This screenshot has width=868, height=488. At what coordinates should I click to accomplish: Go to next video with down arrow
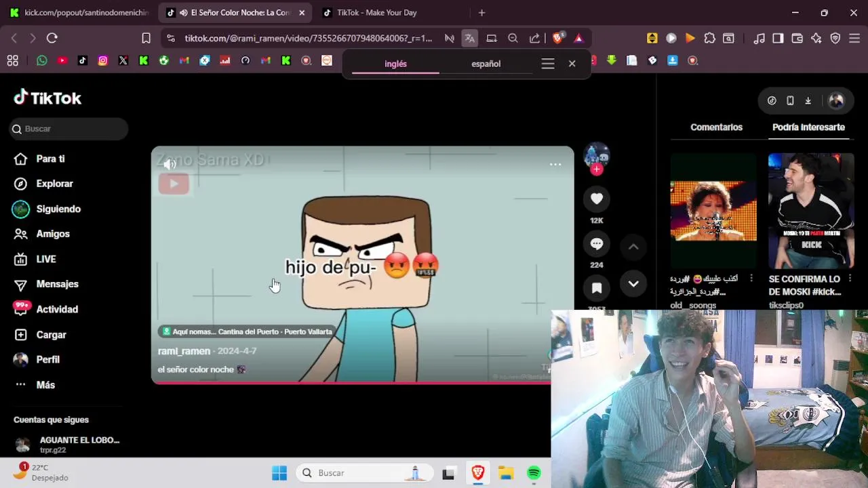633,284
